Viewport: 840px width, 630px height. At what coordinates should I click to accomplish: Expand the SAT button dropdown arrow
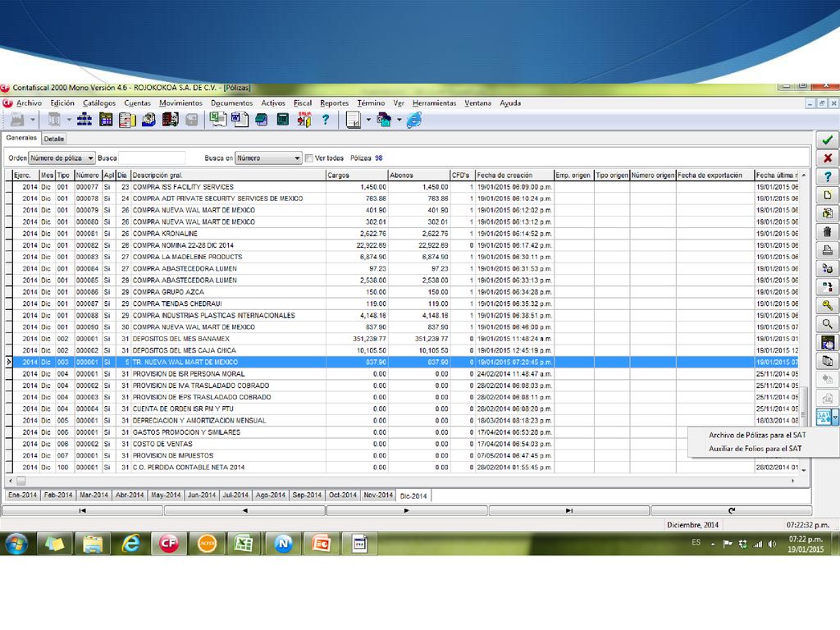[835, 417]
